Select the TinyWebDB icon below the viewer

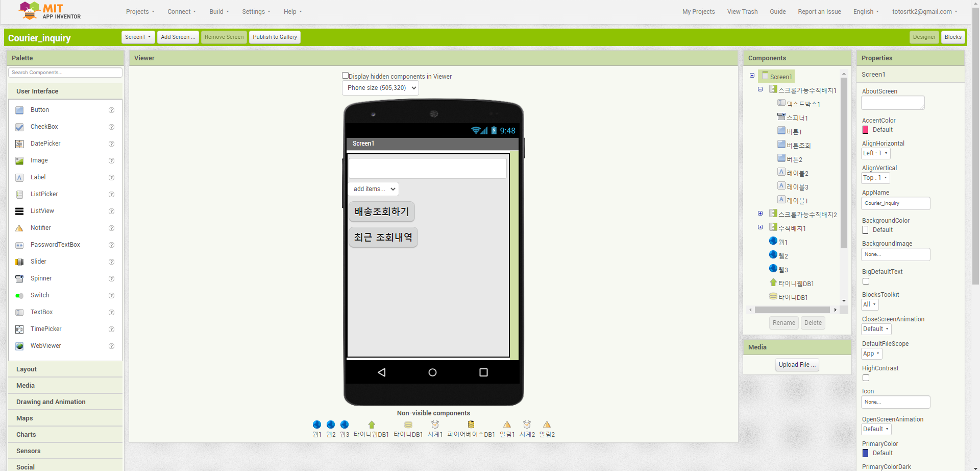coord(371,425)
